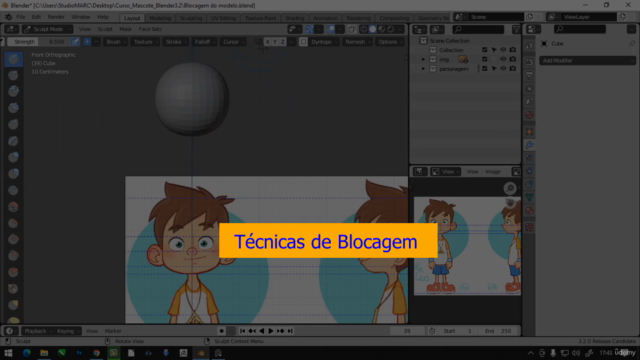640x360 pixels.
Task: Select the Draw Sharp brush
Action: (13, 75)
